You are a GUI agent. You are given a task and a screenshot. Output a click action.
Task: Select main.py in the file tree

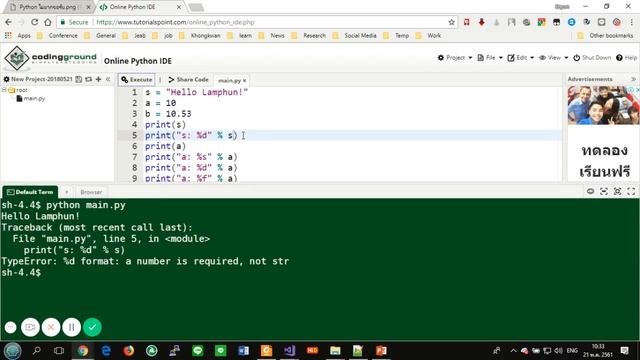click(31, 98)
